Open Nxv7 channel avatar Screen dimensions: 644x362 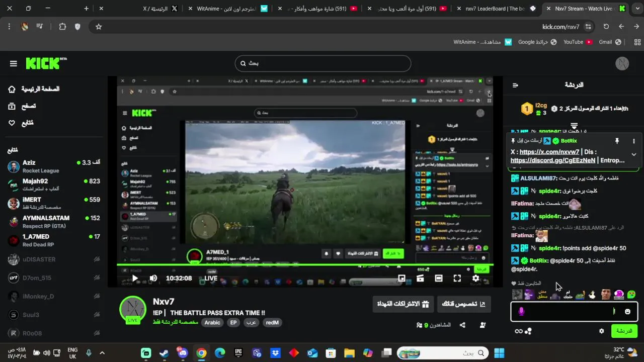133,309
